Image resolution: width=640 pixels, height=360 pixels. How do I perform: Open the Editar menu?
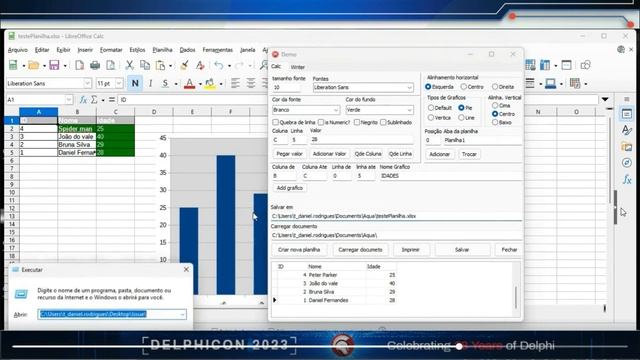point(42,50)
